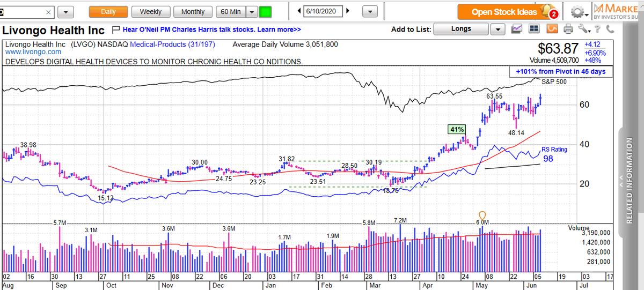Open the Medical-Products industry group link
Viewport: 644px width, 290px height.
coord(172,44)
